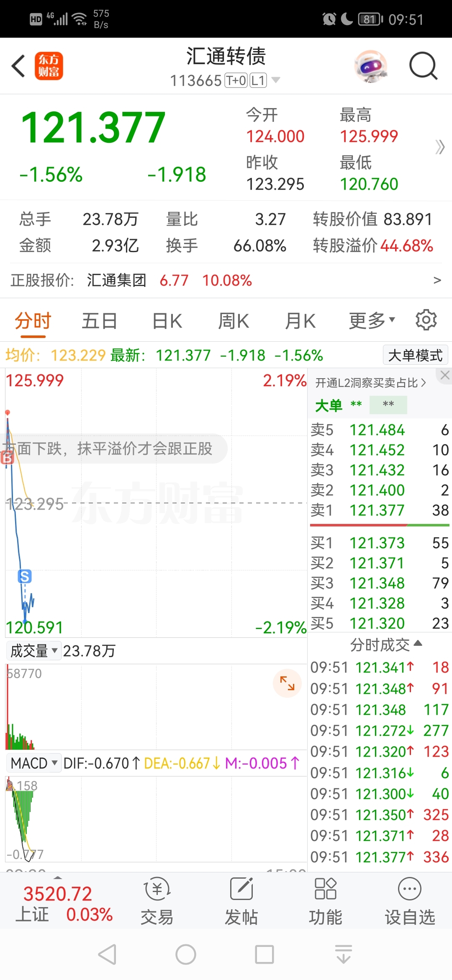
Task: Select 卖4 price 121.452 row
Action: coord(380,450)
